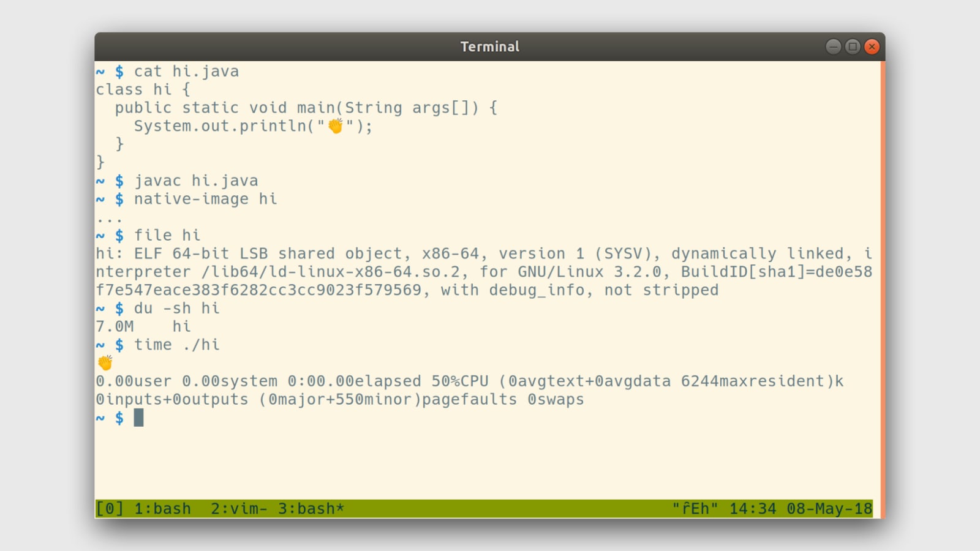
Task: Click the 'hi: ELF 64-bit LSB shared object' output
Action: [249, 253]
